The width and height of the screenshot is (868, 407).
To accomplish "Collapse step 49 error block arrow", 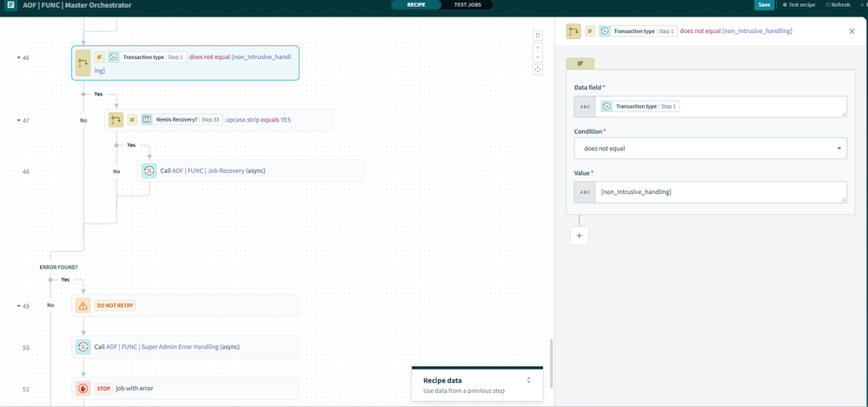I will point(18,306).
